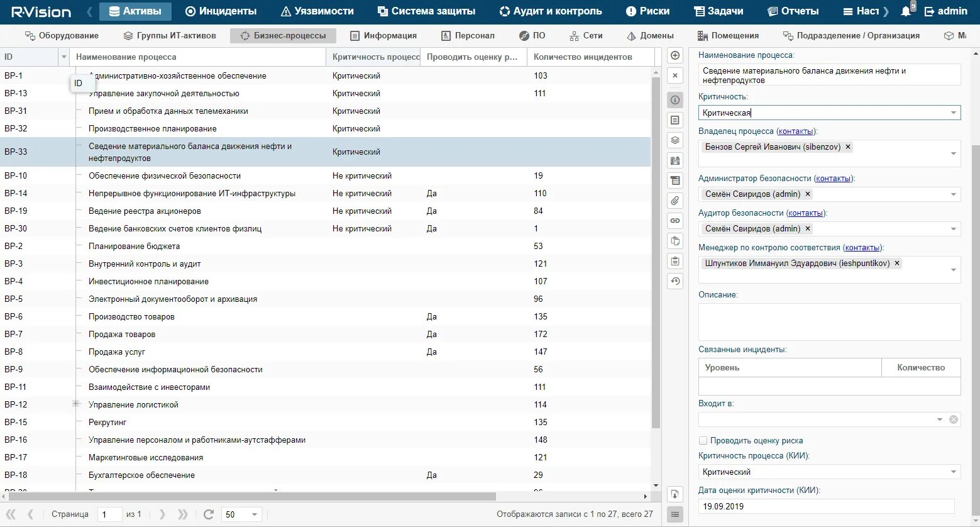Go to the previous page arrow in pager
Screen dimensions: 980x527
point(31,514)
